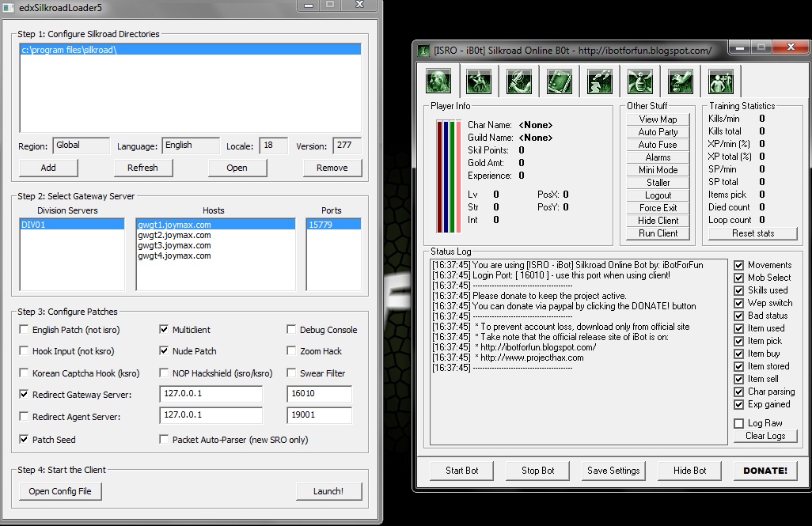Check the Log Raw option

click(x=738, y=423)
